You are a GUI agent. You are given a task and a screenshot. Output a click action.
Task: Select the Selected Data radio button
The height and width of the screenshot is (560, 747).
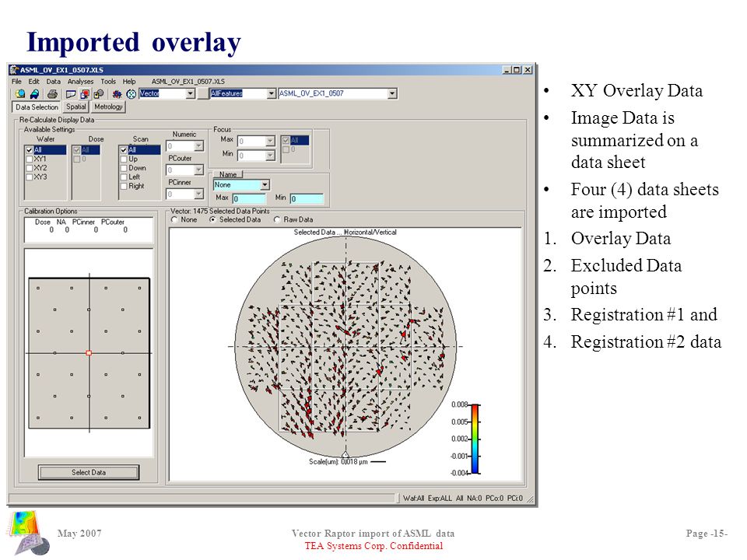(212, 219)
